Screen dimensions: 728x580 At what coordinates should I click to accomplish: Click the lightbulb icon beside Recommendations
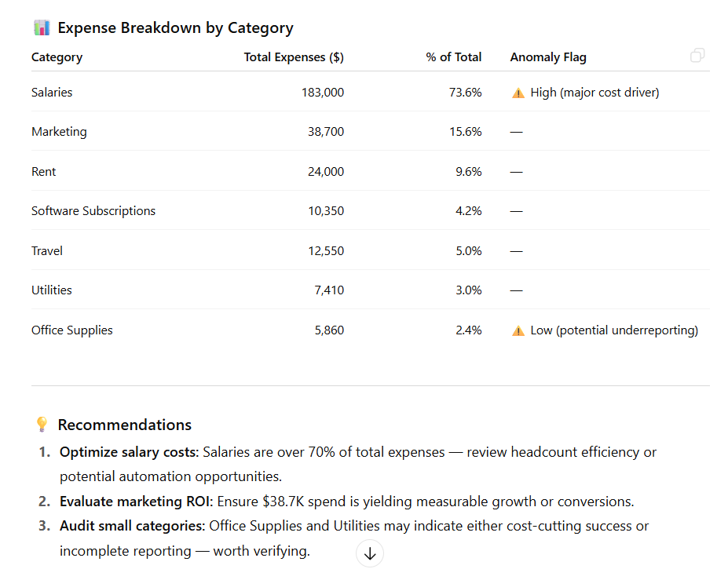tap(42, 424)
